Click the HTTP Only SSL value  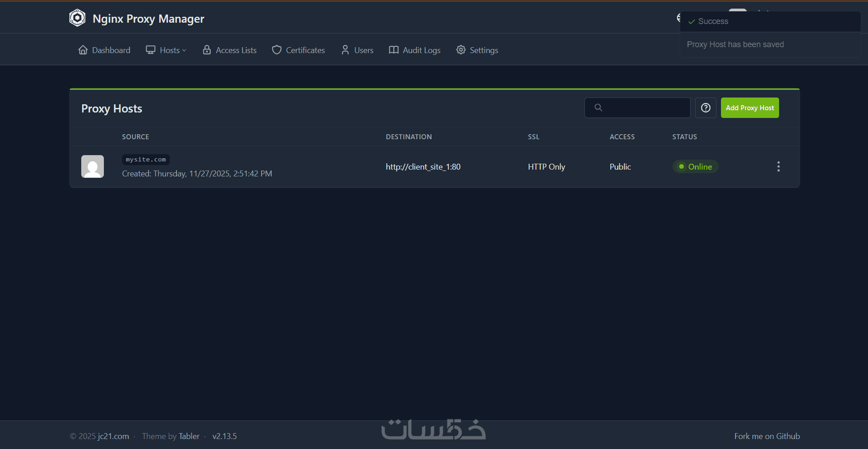pos(546,166)
